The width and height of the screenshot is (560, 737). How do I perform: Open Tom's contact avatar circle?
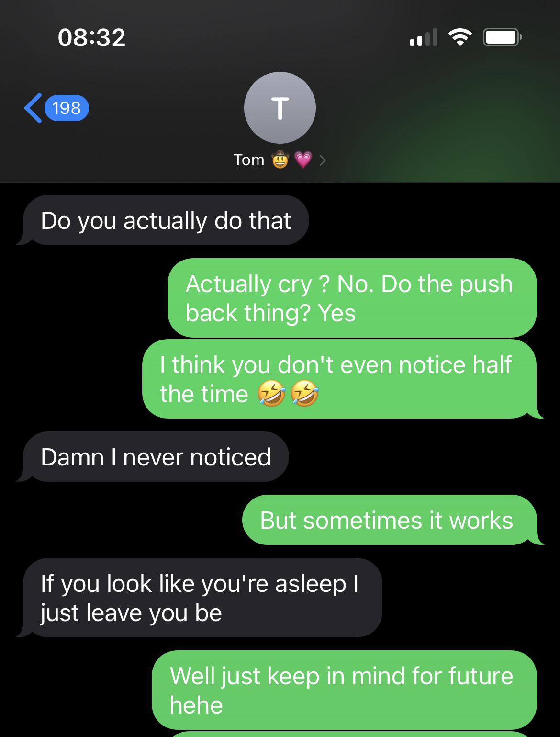coord(280,108)
